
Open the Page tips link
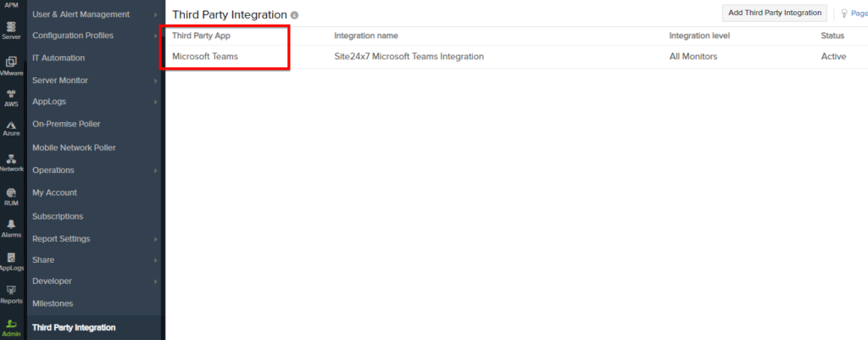click(x=859, y=14)
